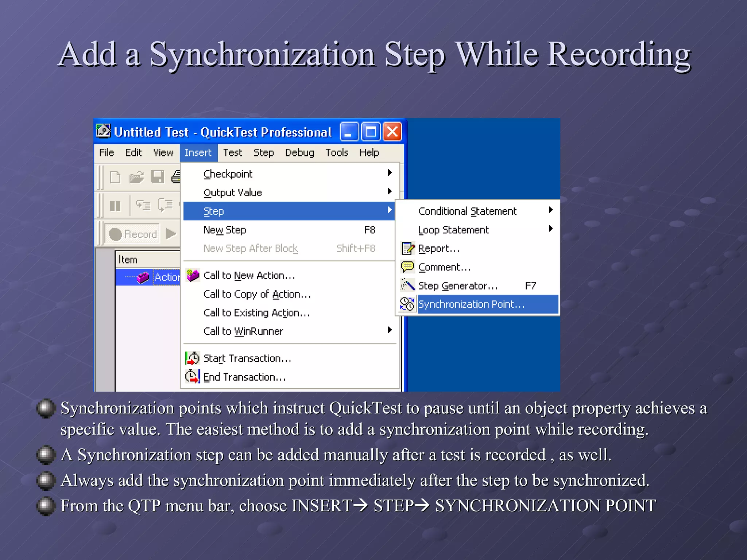Viewport: 747px width, 560px height.
Task: Select Call to Existing Action
Action: tap(289, 312)
